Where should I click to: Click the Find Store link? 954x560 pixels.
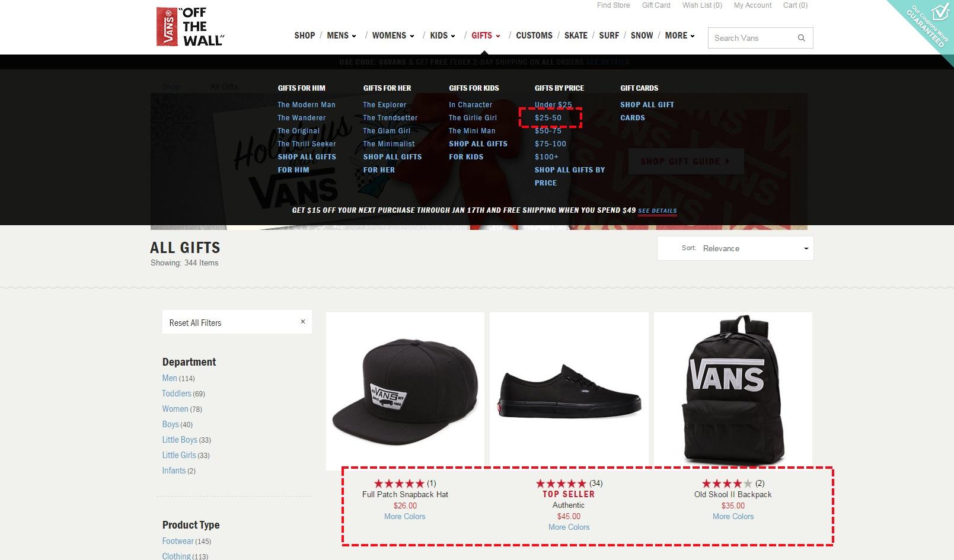click(614, 5)
